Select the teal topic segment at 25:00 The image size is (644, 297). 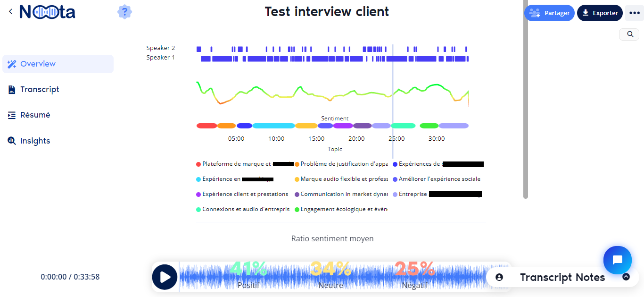click(x=403, y=126)
